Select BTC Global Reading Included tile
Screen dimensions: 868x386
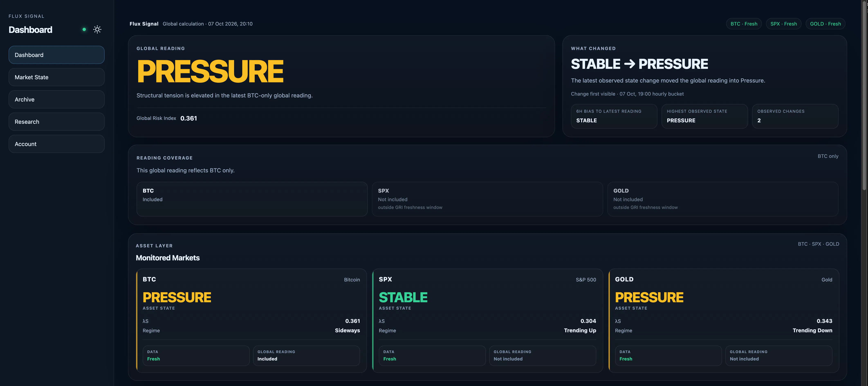(x=306, y=356)
